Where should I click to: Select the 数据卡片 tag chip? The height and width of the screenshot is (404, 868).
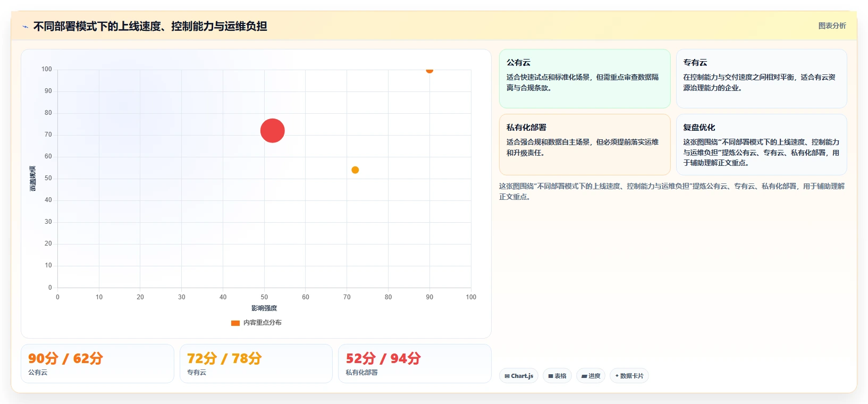(x=629, y=376)
